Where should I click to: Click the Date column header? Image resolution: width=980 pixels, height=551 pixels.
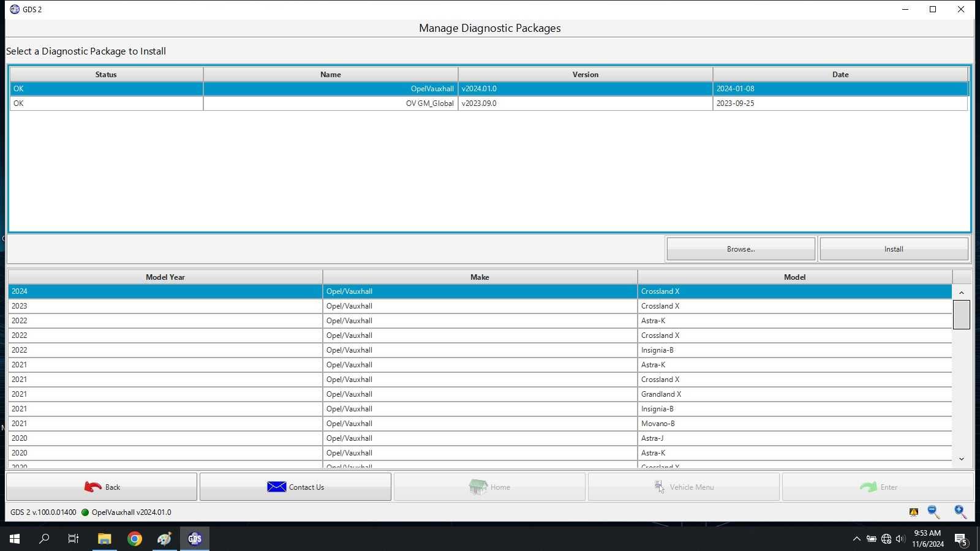tap(840, 75)
